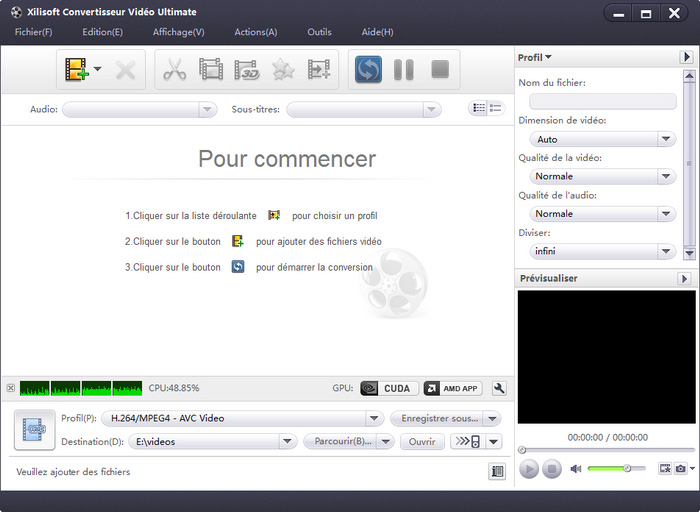The image size is (700, 512).
Task: Click the stop conversion square icon
Action: [439, 70]
